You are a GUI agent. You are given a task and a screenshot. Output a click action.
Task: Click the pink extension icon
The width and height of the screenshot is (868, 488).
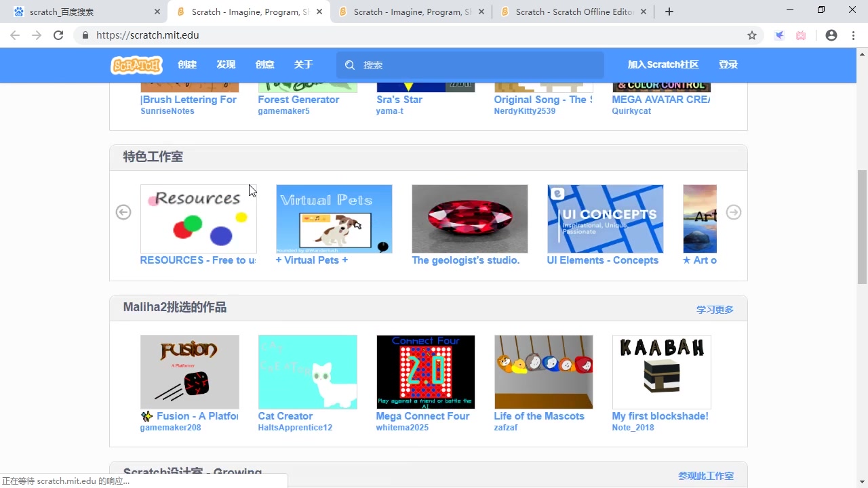801,35
